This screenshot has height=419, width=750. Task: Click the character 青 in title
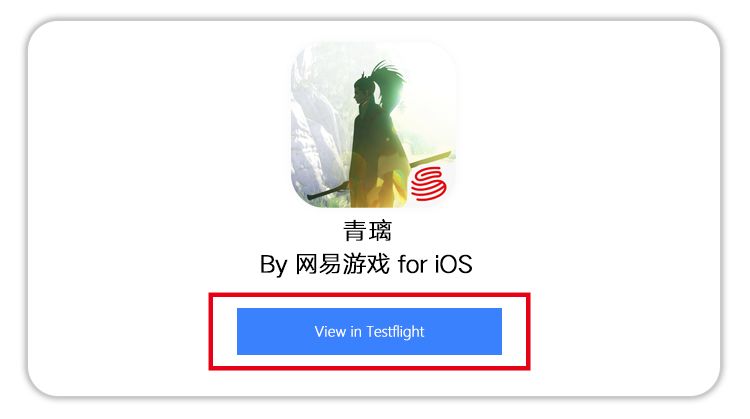point(355,231)
